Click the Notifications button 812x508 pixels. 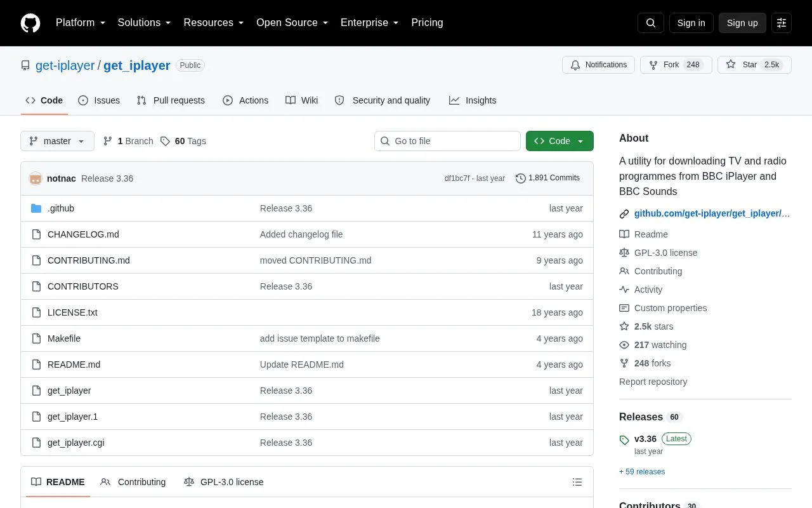598,65
